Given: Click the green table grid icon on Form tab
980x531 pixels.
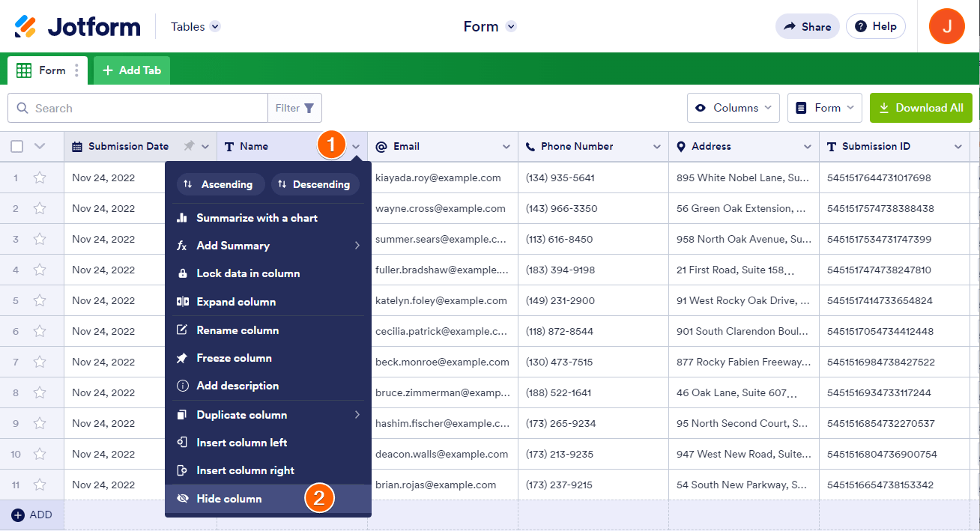Looking at the screenshot, I should (x=24, y=70).
